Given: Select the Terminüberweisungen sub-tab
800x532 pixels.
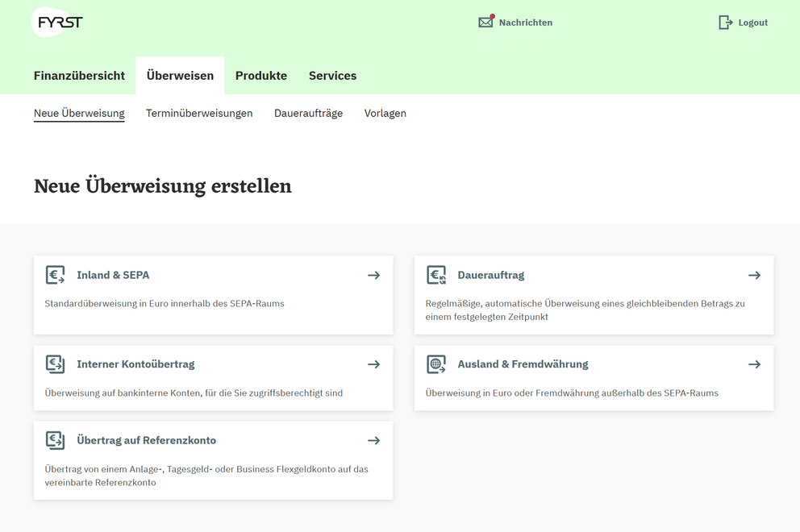Looking at the screenshot, I should click(x=198, y=113).
